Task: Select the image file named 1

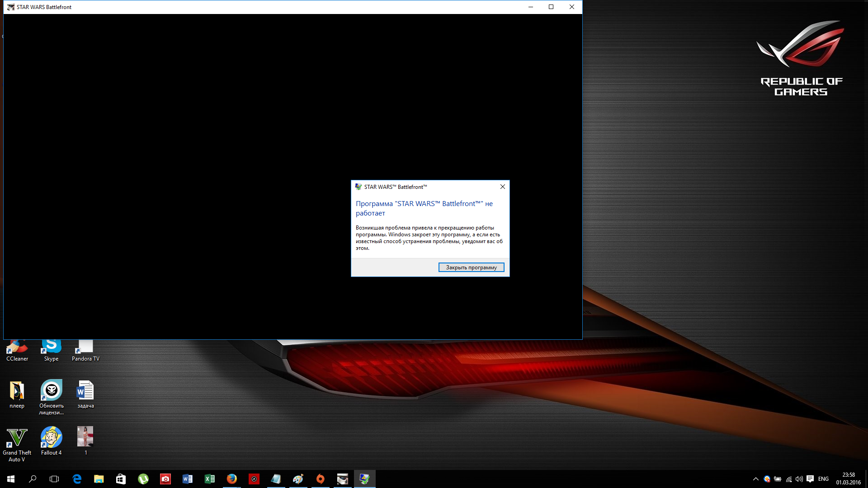Action: click(x=85, y=441)
